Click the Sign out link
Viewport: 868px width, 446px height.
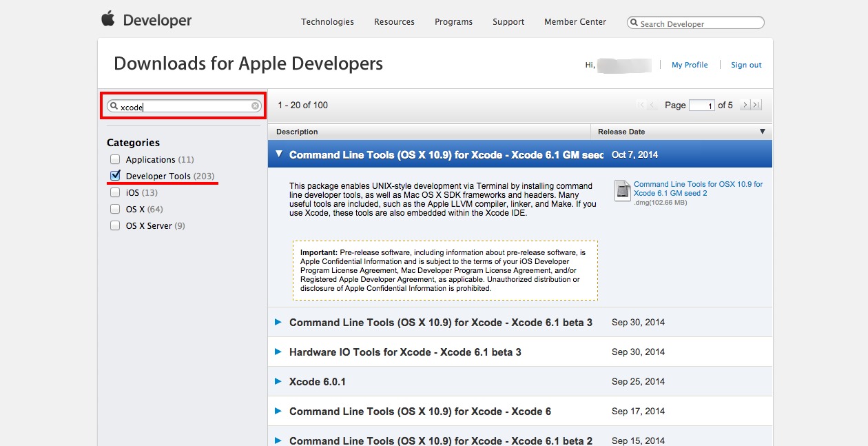click(x=746, y=65)
